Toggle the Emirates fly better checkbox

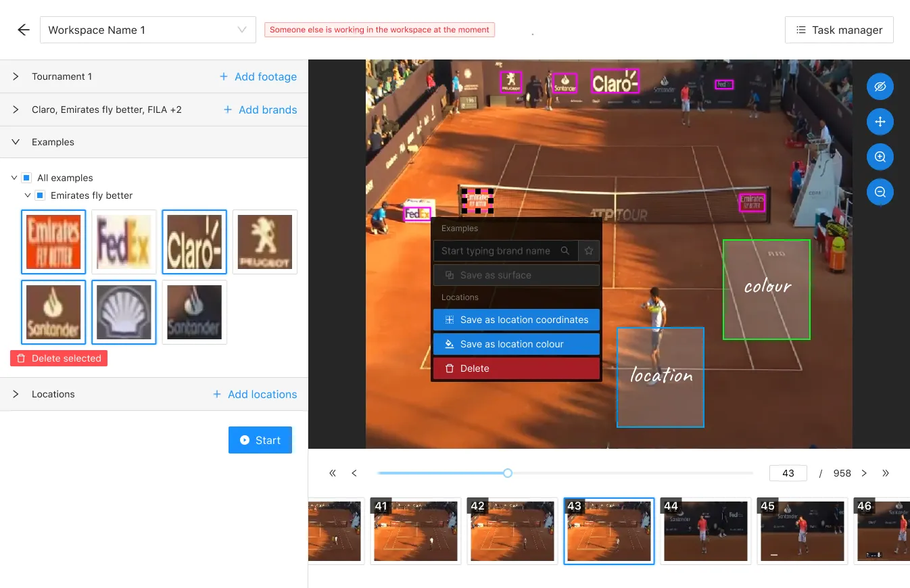point(40,195)
